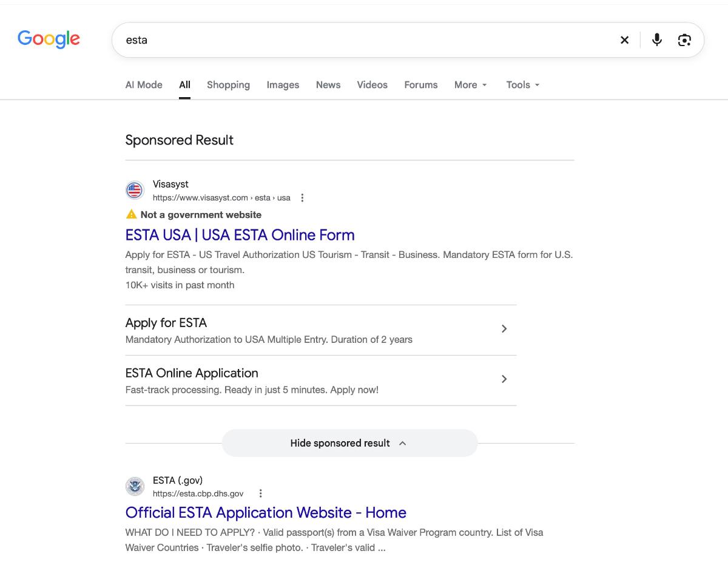This screenshot has width=728, height=565.
Task: Click WHAT DO I NEED TO APPLY snippet
Action: point(334,540)
